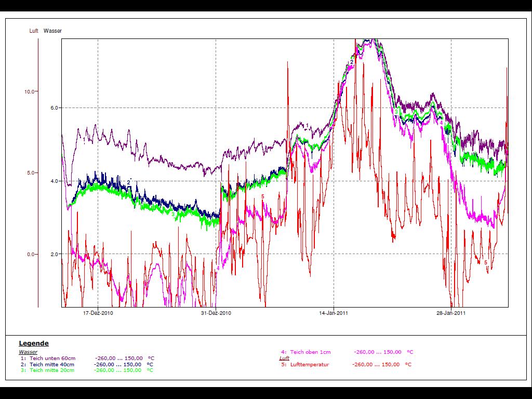Choose legend entry "4: Teich oben 1cm"
Viewport: 532px width, 399px height.
coord(305,352)
